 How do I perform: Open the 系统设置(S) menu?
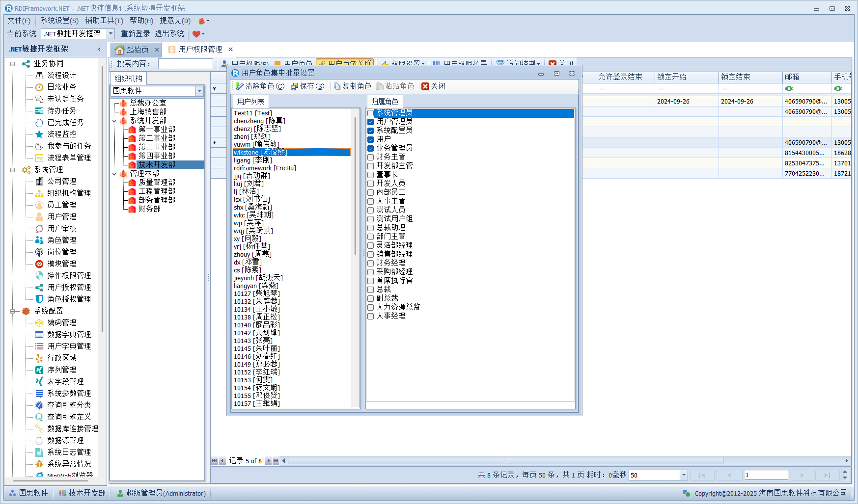(x=59, y=21)
